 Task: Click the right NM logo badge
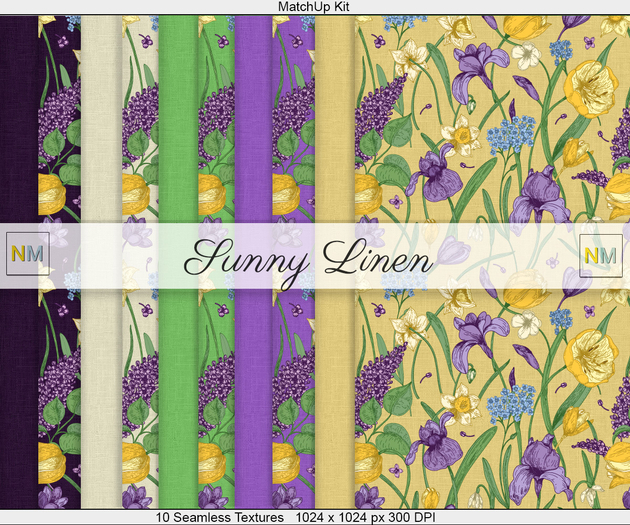[601, 256]
